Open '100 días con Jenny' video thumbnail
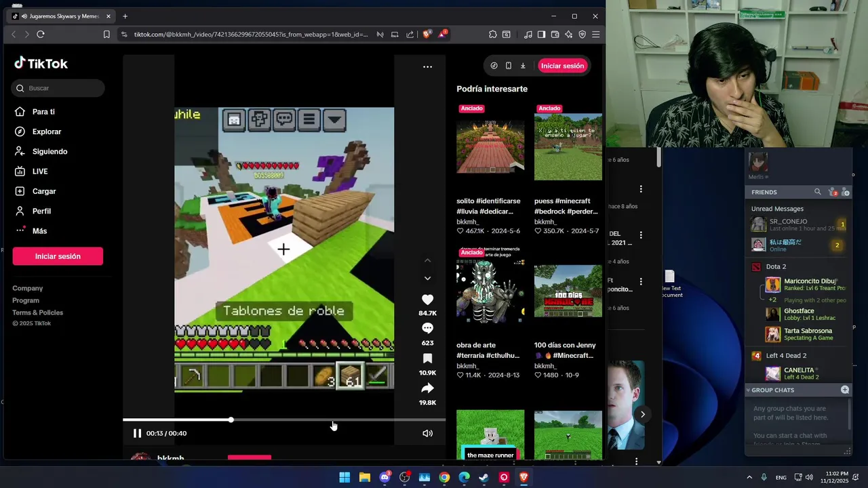Screen dimensions: 868x488 pyautogui.click(x=568, y=291)
